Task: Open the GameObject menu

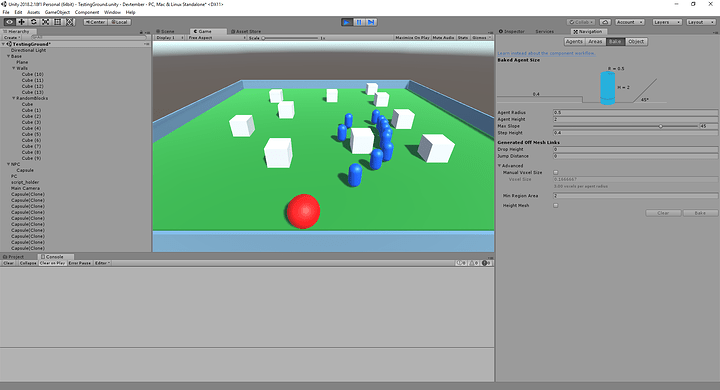Action: (57, 12)
